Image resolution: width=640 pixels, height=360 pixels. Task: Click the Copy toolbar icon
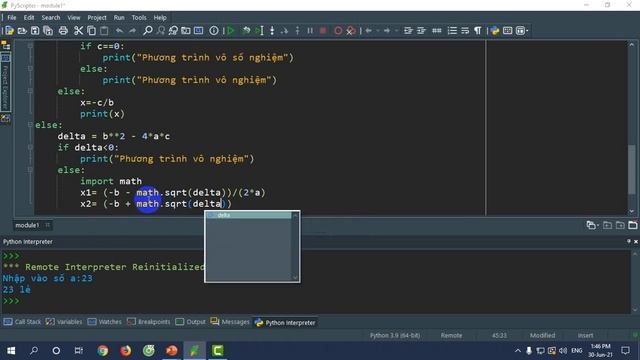coord(91,31)
